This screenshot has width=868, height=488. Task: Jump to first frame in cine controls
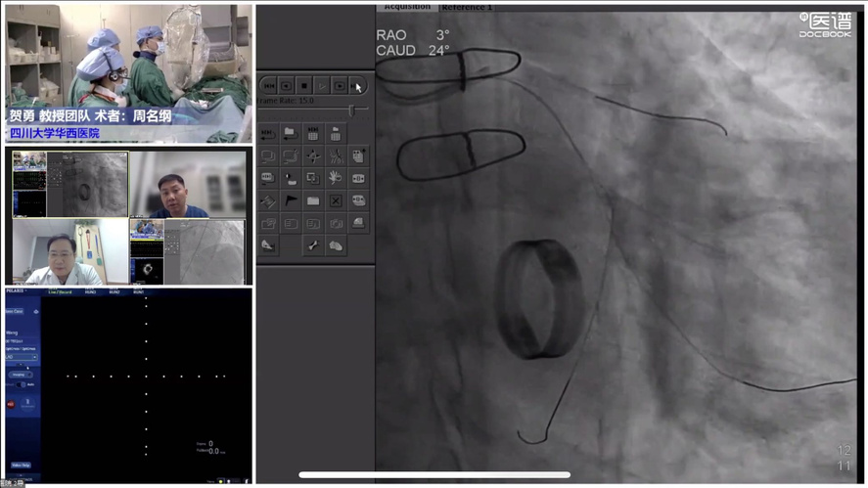point(269,86)
